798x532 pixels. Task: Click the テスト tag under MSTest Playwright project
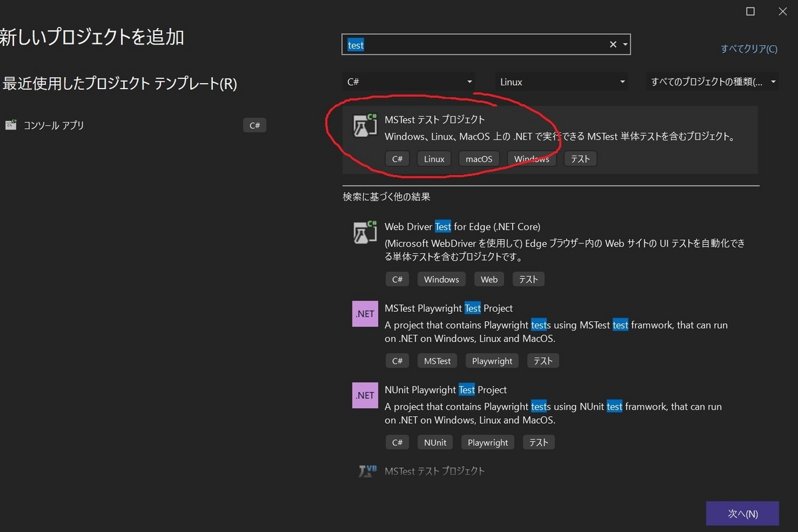click(x=543, y=360)
